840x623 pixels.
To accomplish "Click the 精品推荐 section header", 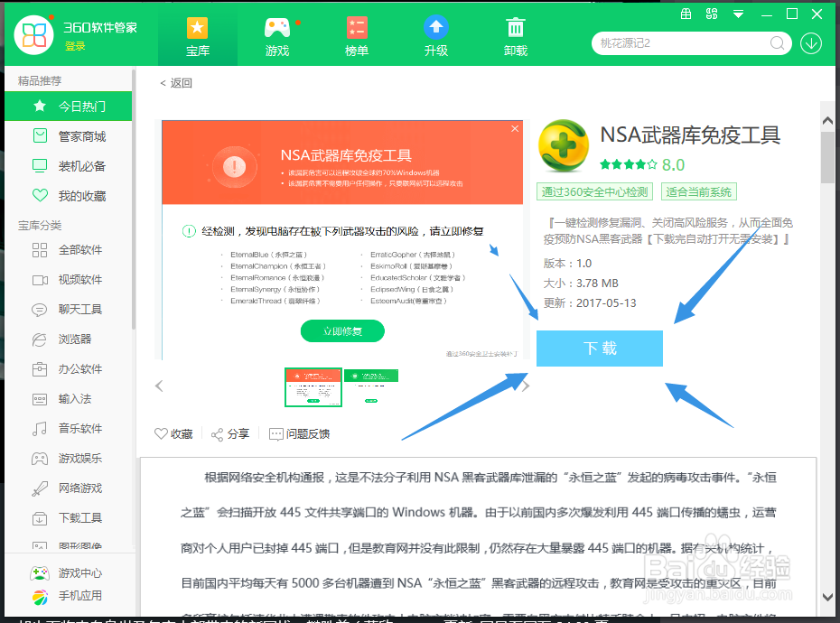I will [x=40, y=81].
